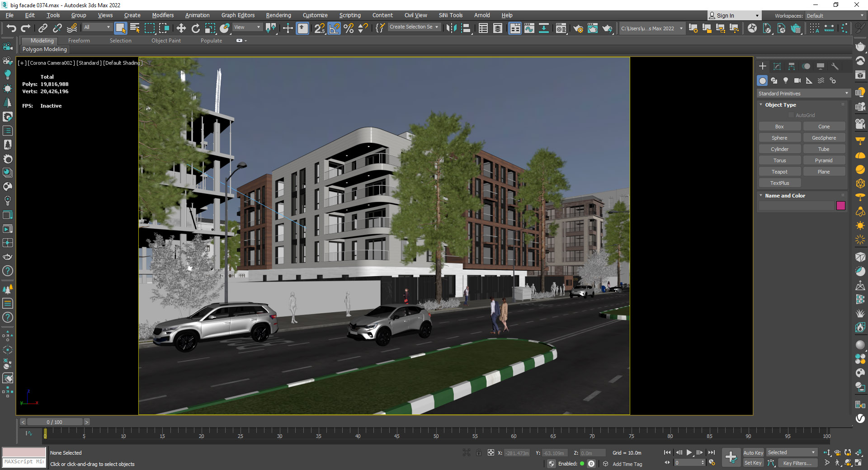Image resolution: width=868 pixels, height=470 pixels.
Task: Select Shapes category in Create panel
Action: [x=774, y=80]
